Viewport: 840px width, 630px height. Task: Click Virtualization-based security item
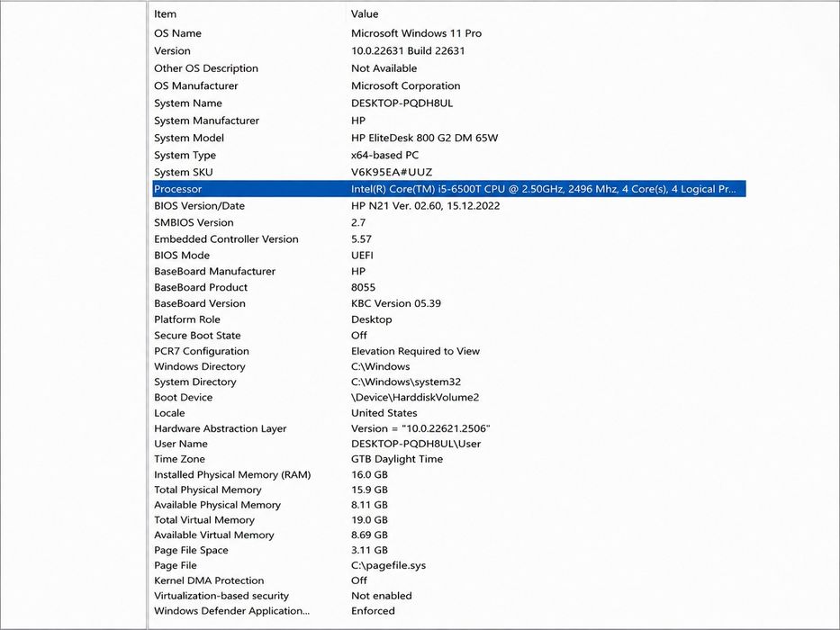[221, 596]
